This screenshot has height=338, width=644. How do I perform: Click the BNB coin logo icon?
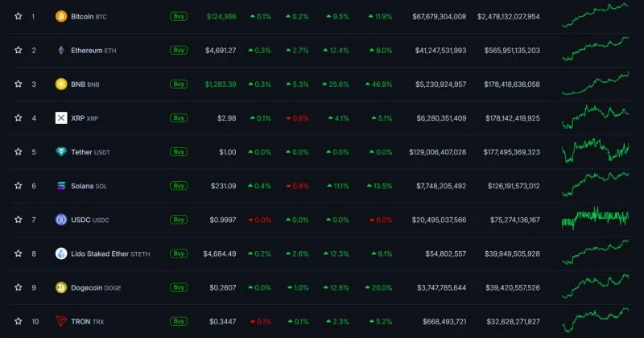point(60,84)
